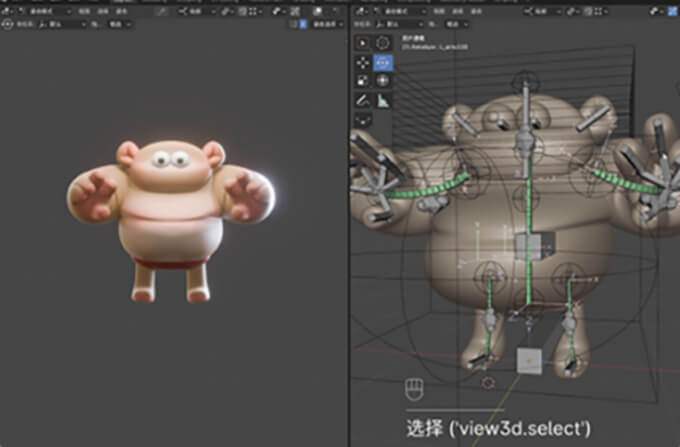Open the 选择 menu in right viewport header
680x447 pixels.
point(459,11)
